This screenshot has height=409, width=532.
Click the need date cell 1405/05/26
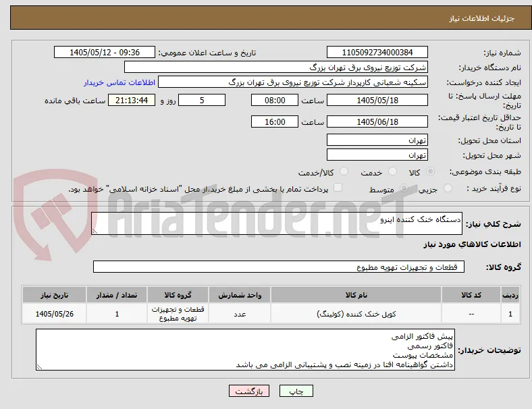click(x=54, y=314)
